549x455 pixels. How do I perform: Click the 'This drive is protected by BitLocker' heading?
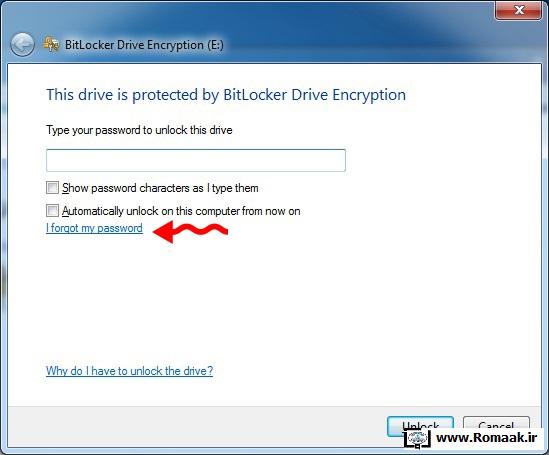pos(226,95)
